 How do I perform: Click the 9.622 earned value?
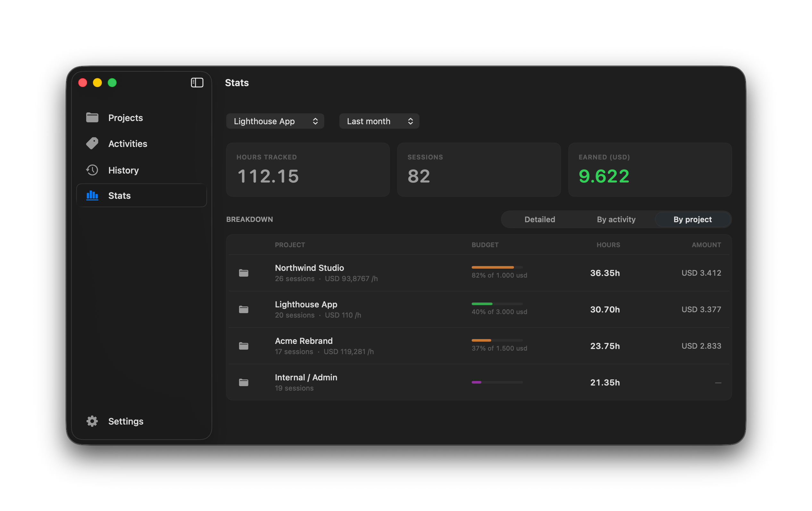604,176
